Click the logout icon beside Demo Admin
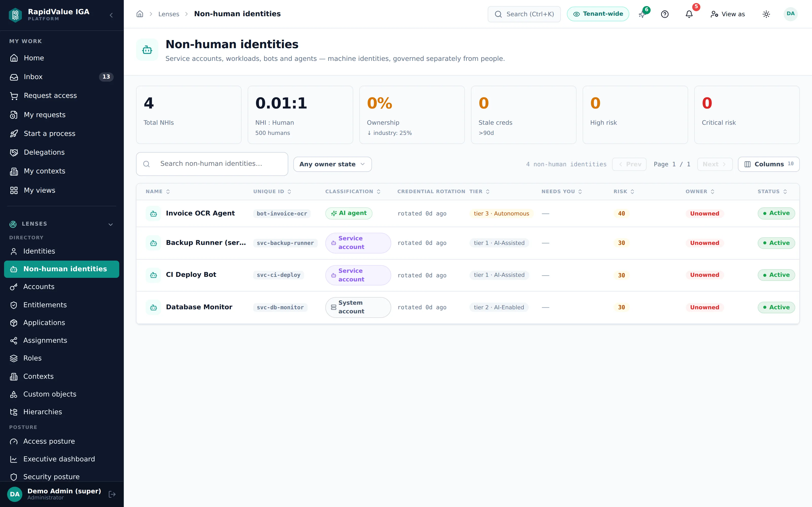This screenshot has width=812, height=507. (x=112, y=494)
